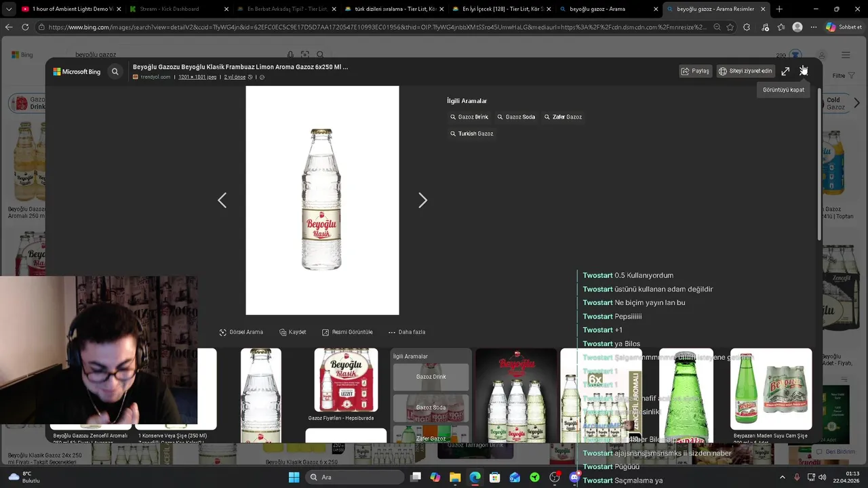868x488 pixels.
Task: Open the trendyol.com source link
Action: coord(155,77)
